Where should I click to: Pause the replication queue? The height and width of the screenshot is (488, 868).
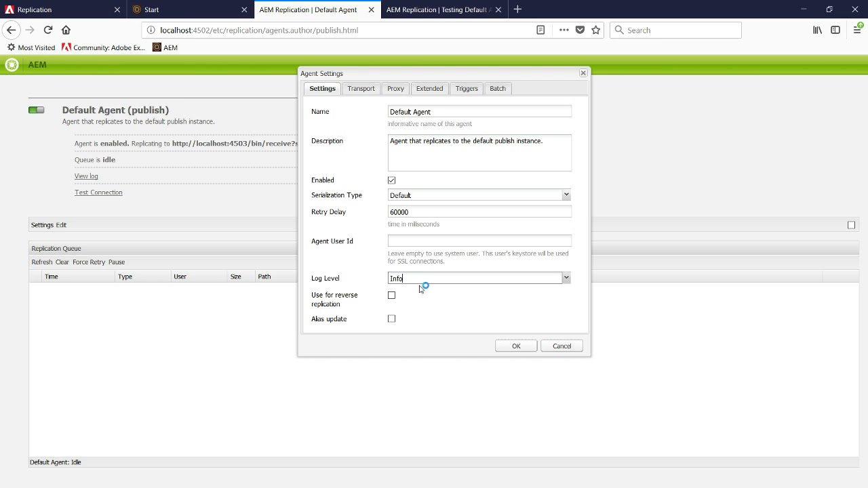(x=117, y=262)
